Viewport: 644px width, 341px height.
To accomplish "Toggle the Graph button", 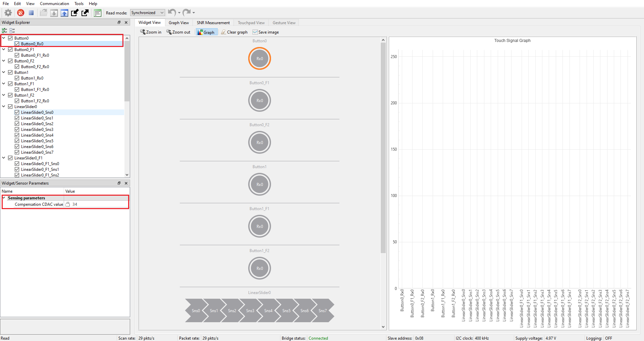I will click(x=207, y=32).
